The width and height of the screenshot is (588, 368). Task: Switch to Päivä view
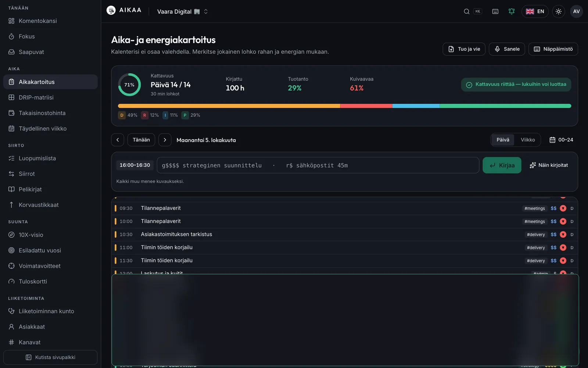503,140
